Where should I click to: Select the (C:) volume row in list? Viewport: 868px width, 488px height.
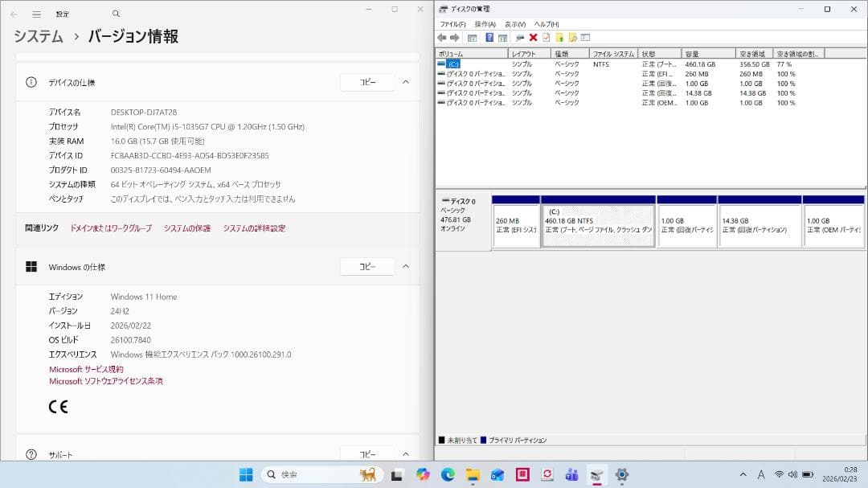click(631, 64)
